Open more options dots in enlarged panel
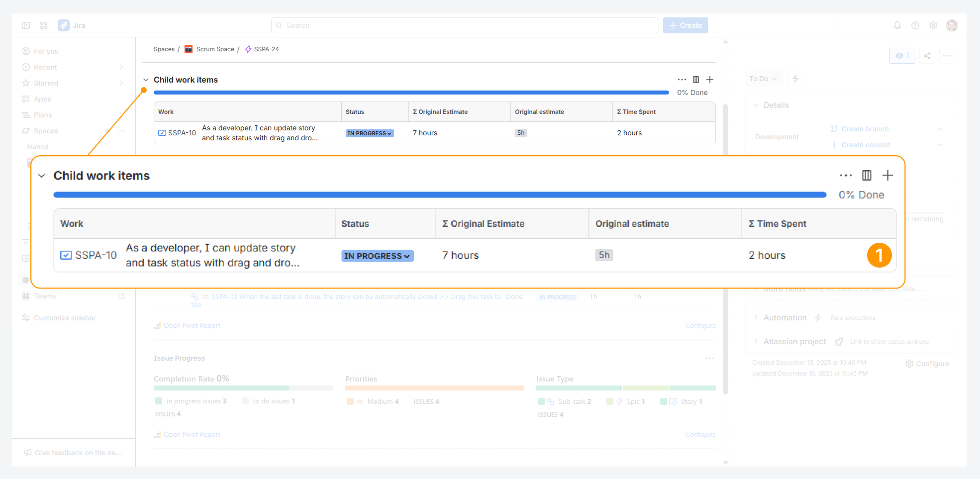The height and width of the screenshot is (479, 980). tap(846, 176)
